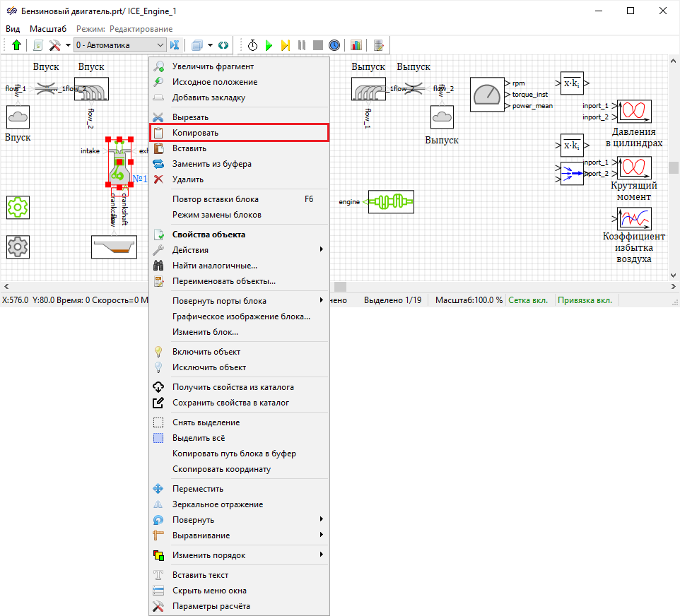Open the 'Масштаб' menu
The image size is (680, 616).
(x=48, y=28)
